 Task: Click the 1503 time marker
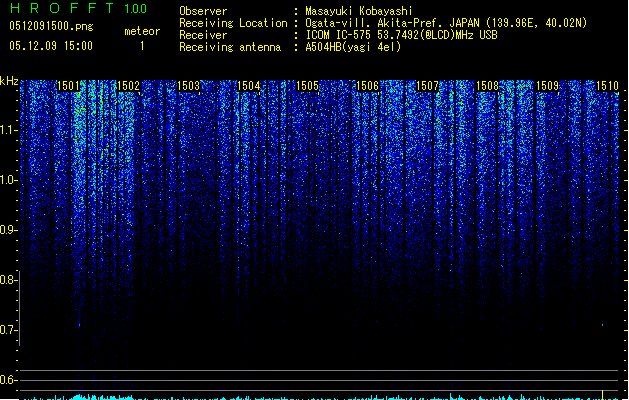[x=189, y=86]
